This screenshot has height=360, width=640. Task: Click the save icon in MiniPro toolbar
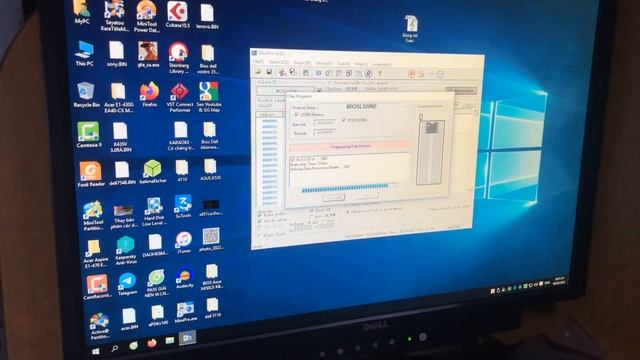click(x=269, y=72)
